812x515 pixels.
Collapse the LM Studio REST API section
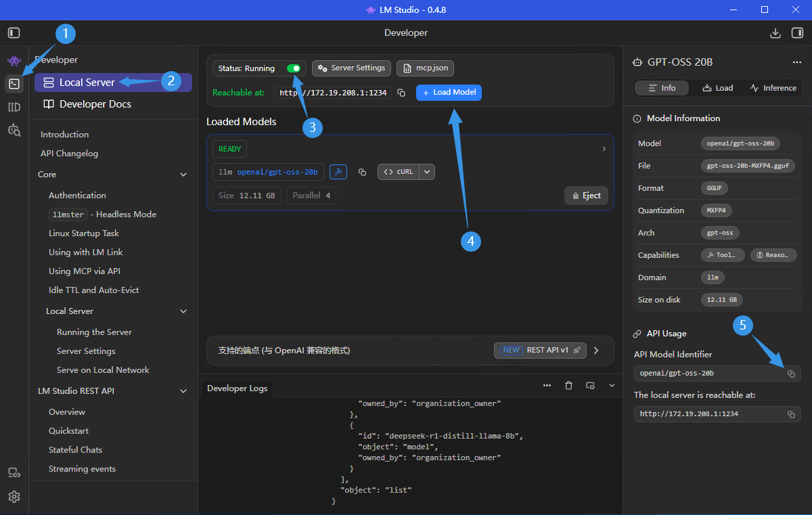click(183, 391)
